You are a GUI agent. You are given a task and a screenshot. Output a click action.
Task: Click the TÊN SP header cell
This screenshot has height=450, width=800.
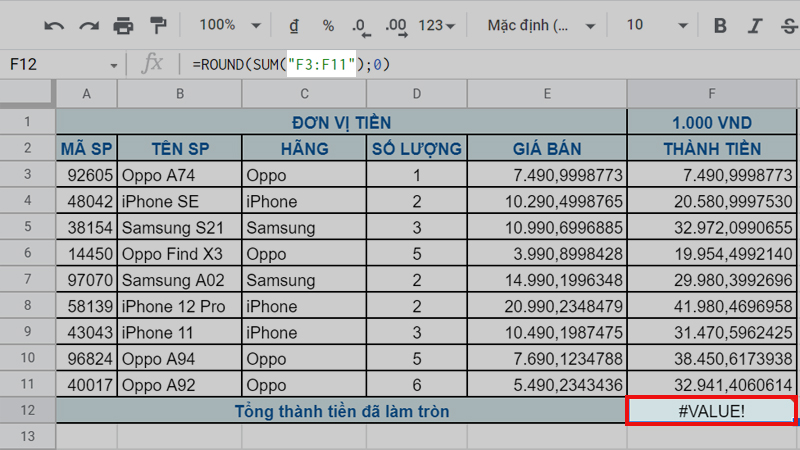(180, 148)
